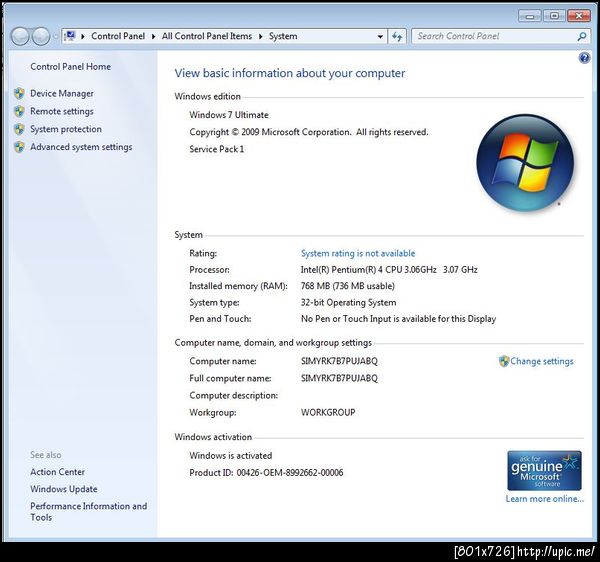Click the 32-bit Operating System value
The height and width of the screenshot is (562, 600).
point(348,303)
